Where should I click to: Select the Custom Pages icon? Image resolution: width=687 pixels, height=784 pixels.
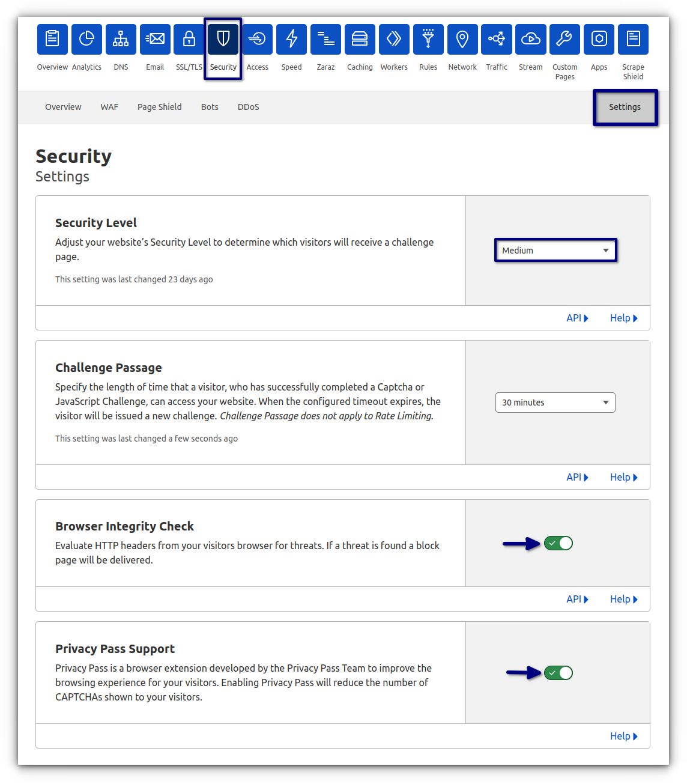pyautogui.click(x=564, y=39)
